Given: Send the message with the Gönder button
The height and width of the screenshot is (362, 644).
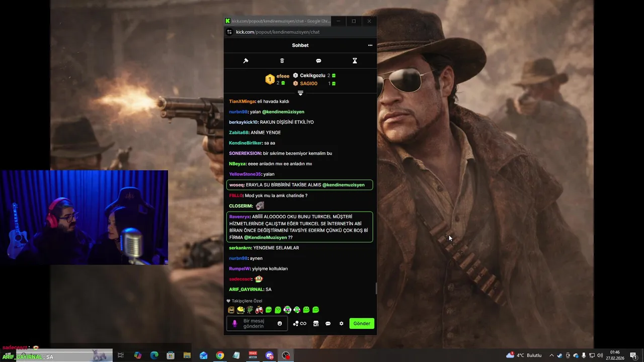Looking at the screenshot, I should click(362, 324).
